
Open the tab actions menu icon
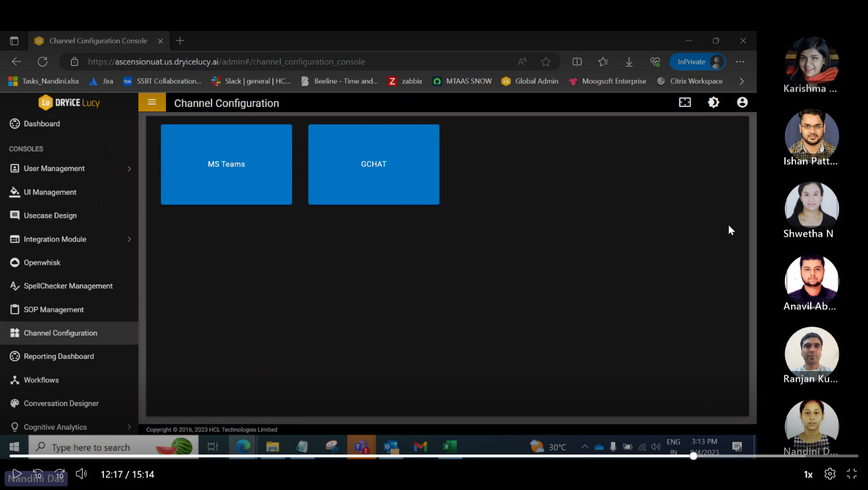point(14,41)
